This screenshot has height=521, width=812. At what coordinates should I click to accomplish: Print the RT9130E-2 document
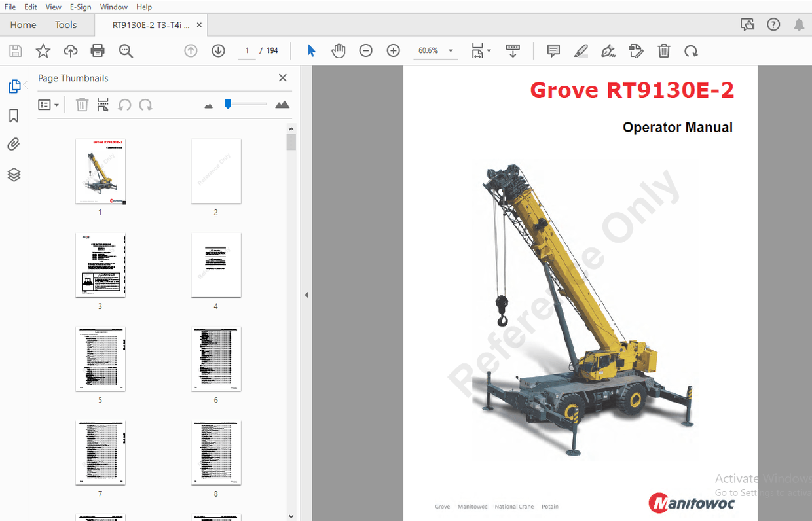[x=97, y=50]
